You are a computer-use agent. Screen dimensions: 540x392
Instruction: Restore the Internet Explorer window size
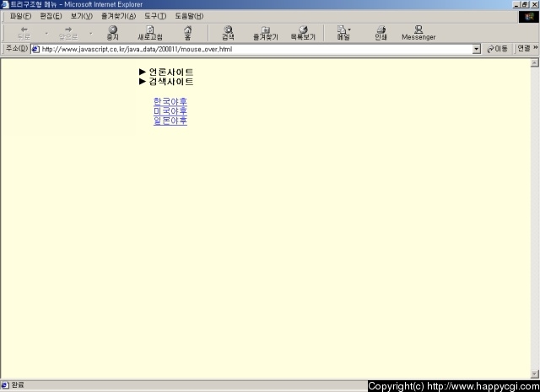click(525, 4)
